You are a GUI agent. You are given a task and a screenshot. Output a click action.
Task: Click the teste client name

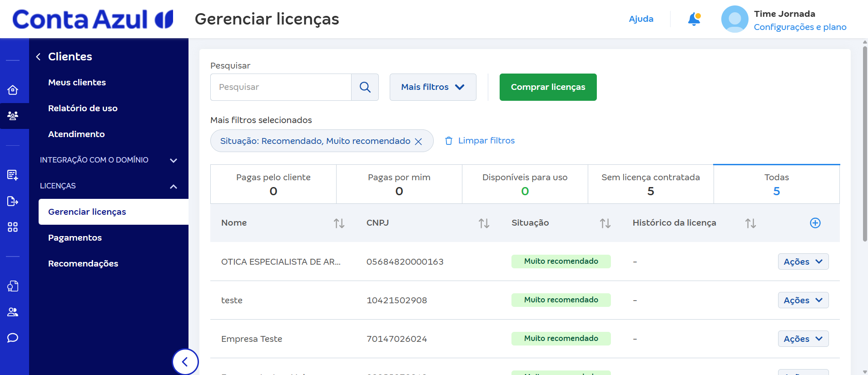tap(232, 301)
